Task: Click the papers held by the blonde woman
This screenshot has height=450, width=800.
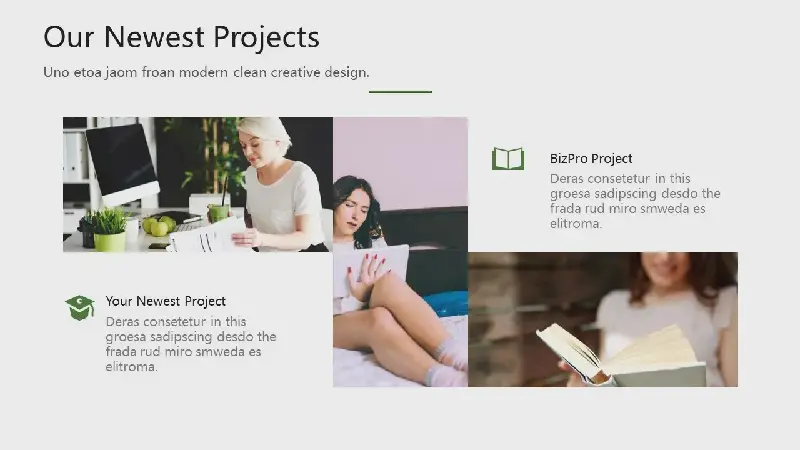Action: [x=206, y=236]
